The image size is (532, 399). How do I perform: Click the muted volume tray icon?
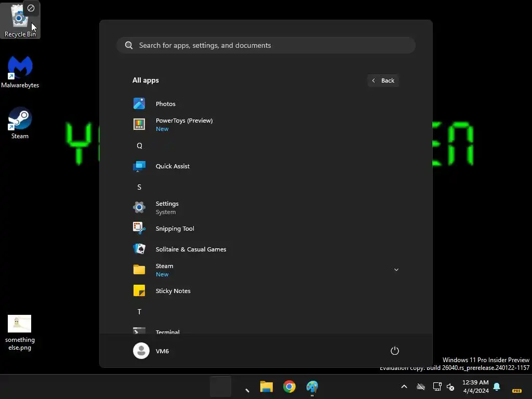(x=450, y=387)
